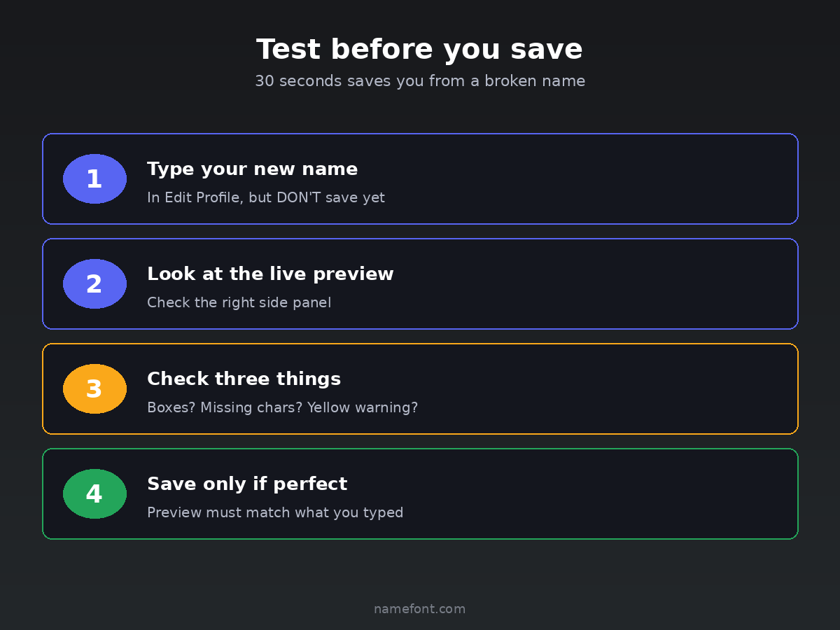
Task: Select the orange-bordered step 3 card
Action: pos(560,389)
